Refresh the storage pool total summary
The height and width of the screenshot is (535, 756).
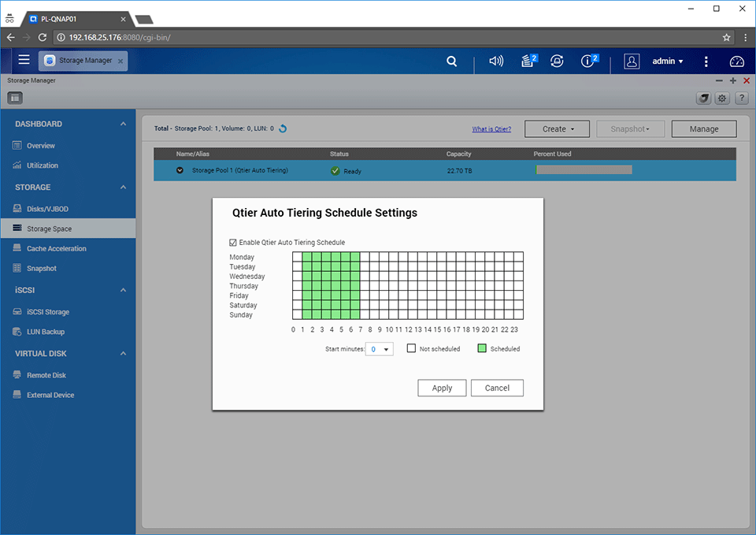click(283, 128)
